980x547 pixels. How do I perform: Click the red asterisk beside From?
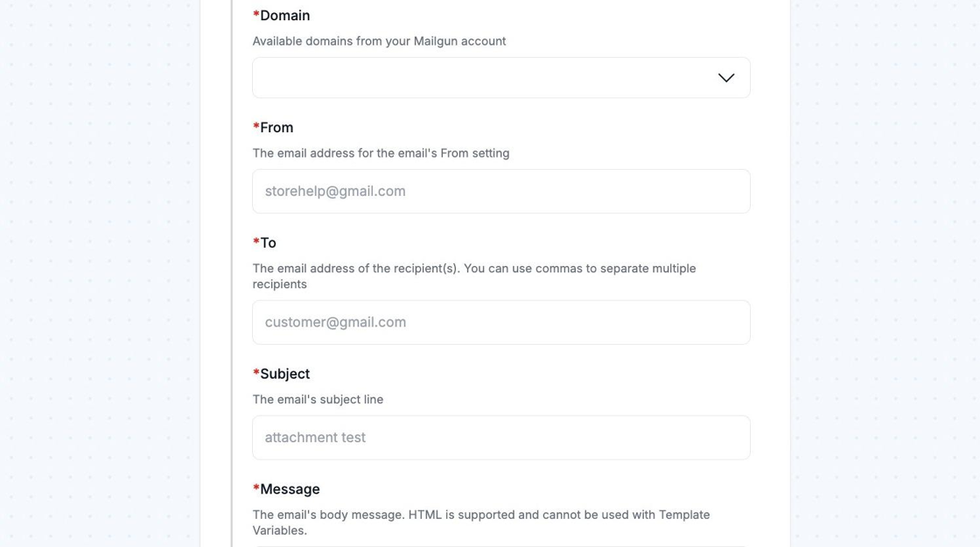256,127
